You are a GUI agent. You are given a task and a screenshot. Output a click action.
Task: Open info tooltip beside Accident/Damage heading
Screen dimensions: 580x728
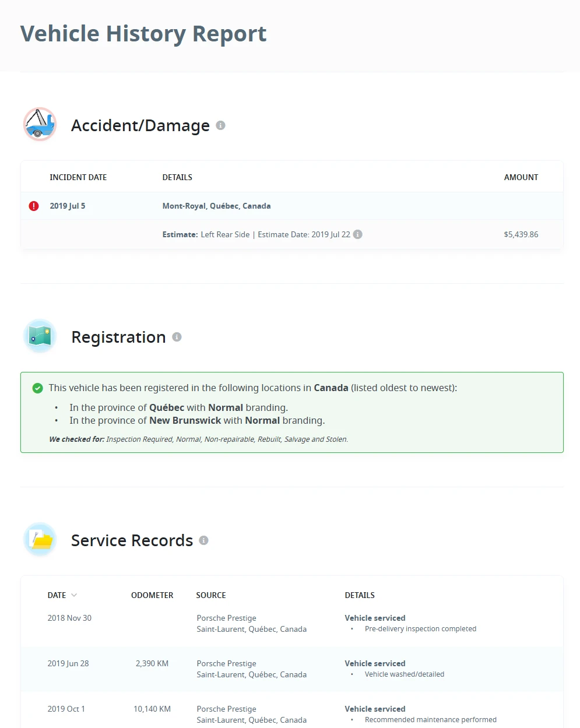point(220,125)
